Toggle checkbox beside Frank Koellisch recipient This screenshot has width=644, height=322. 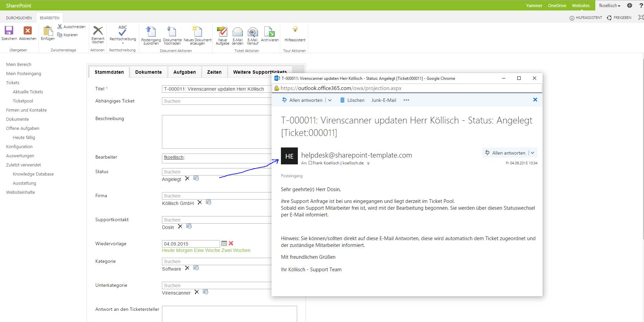(x=310, y=163)
